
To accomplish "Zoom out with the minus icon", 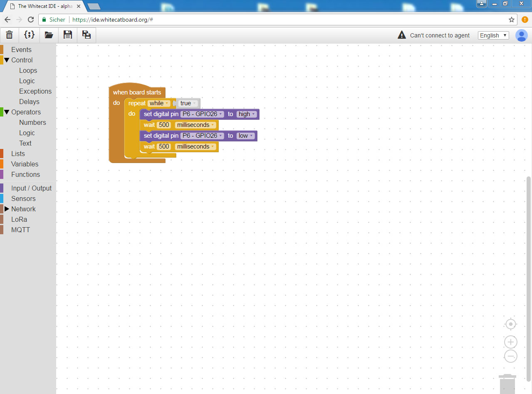I will coord(510,356).
